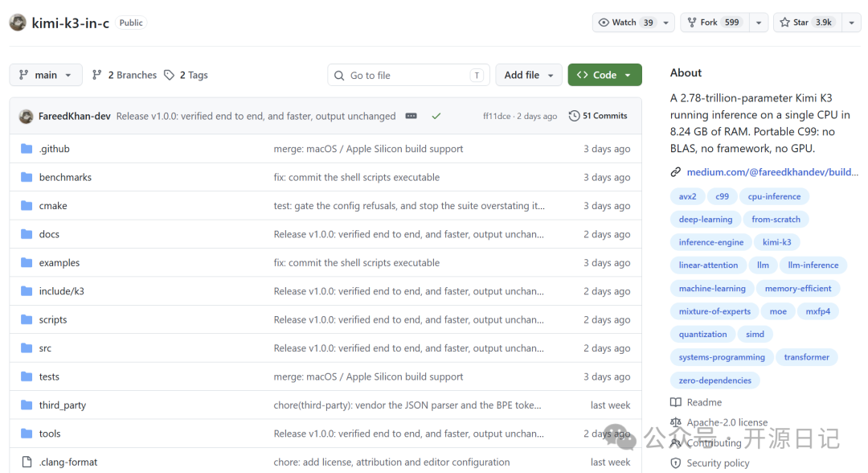Open the tools folder

(x=50, y=434)
